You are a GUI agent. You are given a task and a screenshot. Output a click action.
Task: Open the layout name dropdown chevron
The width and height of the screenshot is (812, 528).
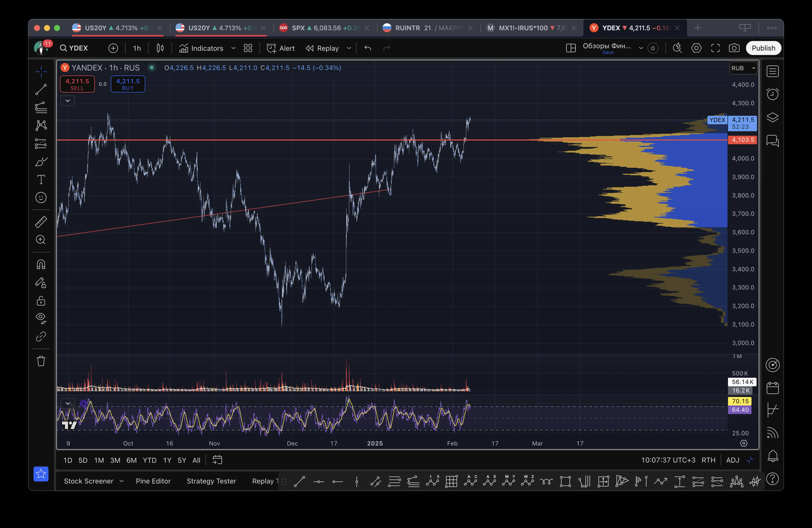pos(641,48)
